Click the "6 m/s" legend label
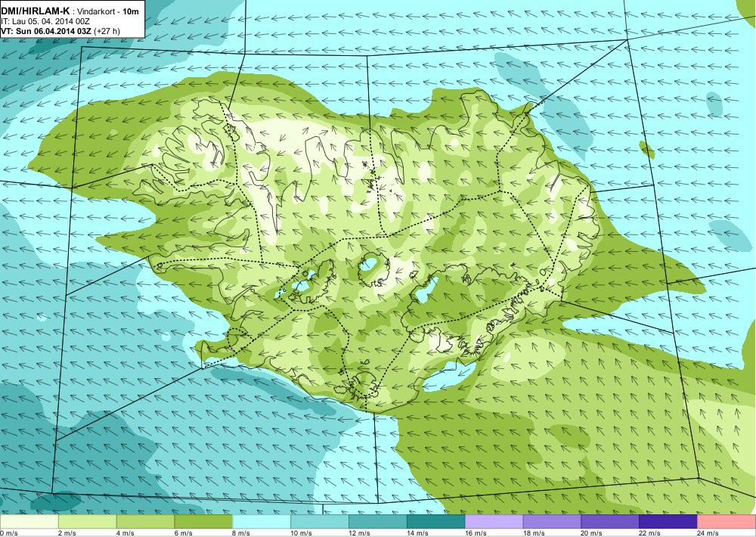This screenshot has height=537, width=756. pos(184,533)
